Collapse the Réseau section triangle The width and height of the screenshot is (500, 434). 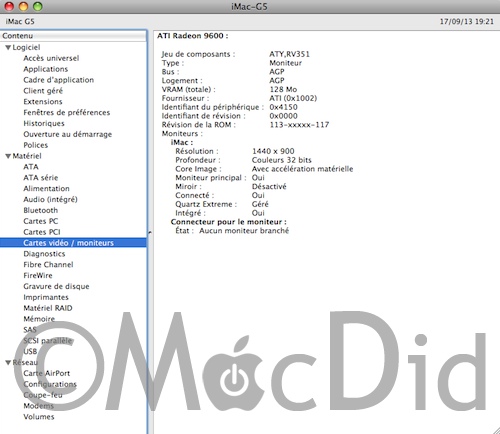pyautogui.click(x=8, y=363)
